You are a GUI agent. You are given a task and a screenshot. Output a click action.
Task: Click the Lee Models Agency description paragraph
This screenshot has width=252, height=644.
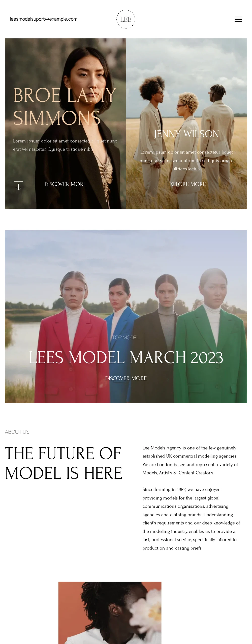190,460
